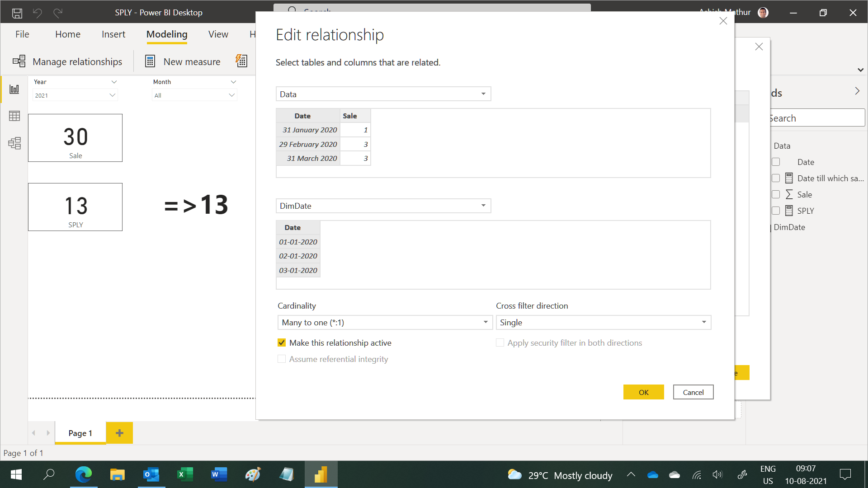This screenshot has width=868, height=488.
Task: Select the Date column header in Data preview
Action: (x=308, y=116)
